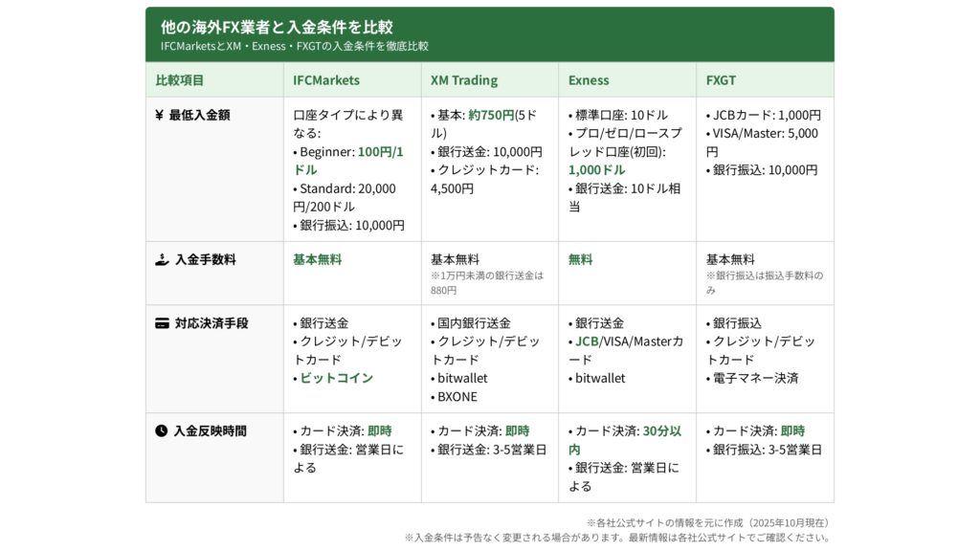This screenshot has width=980, height=551.
Task: Click the 他の海外FX業者と入金条件を比較 title
Action: (x=277, y=27)
